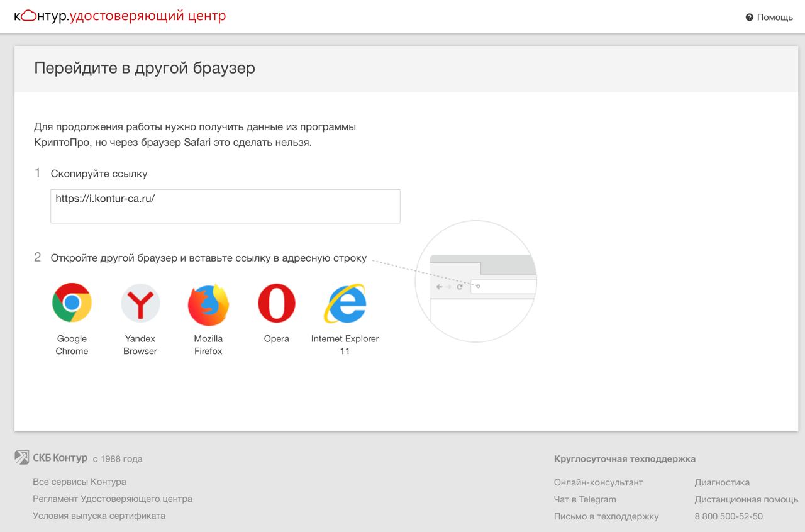
Task: Click the с 1988 года text
Action: coord(118,459)
